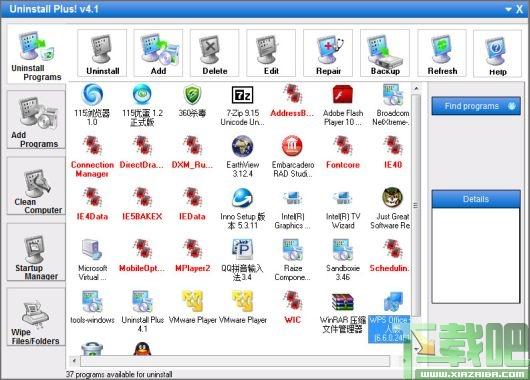Select the Schedulin... entry icon
Viewport: 530px width, 380px height.
(x=392, y=249)
